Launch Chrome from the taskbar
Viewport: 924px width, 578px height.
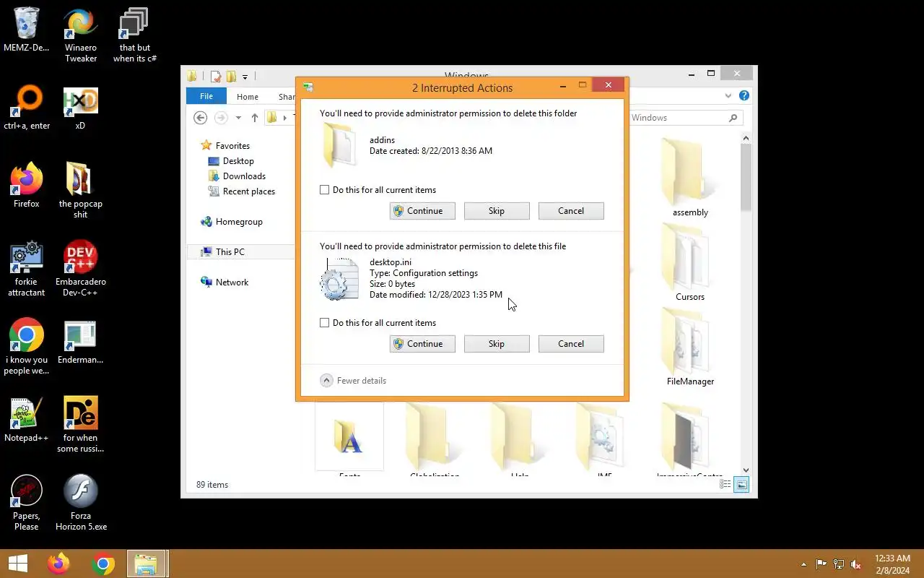tap(103, 564)
